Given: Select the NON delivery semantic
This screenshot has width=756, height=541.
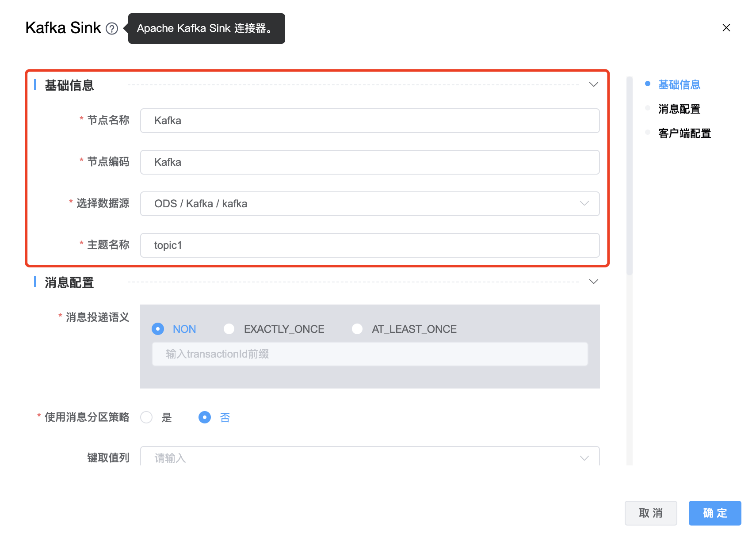Looking at the screenshot, I should [x=158, y=329].
